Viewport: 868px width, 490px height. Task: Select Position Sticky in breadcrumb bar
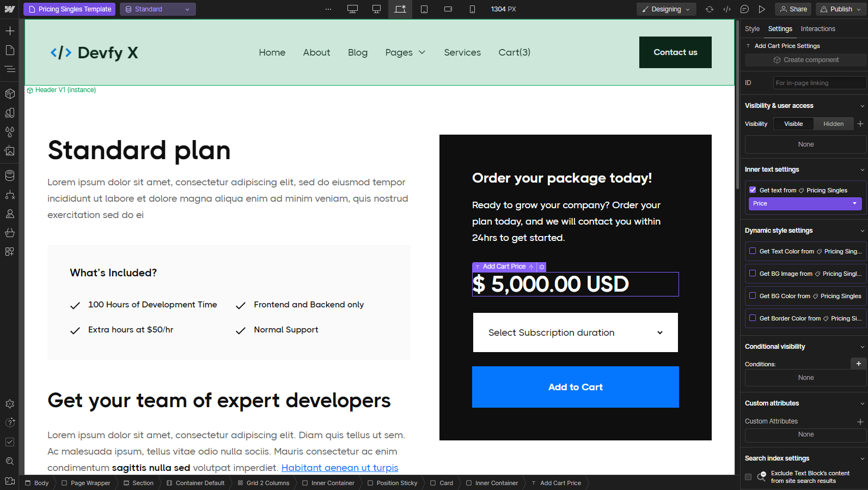[392, 483]
